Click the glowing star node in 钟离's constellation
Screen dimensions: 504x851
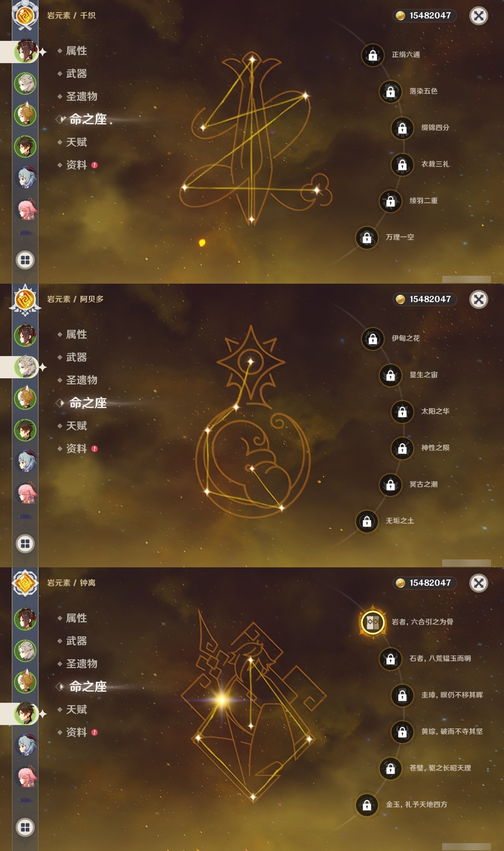(222, 700)
